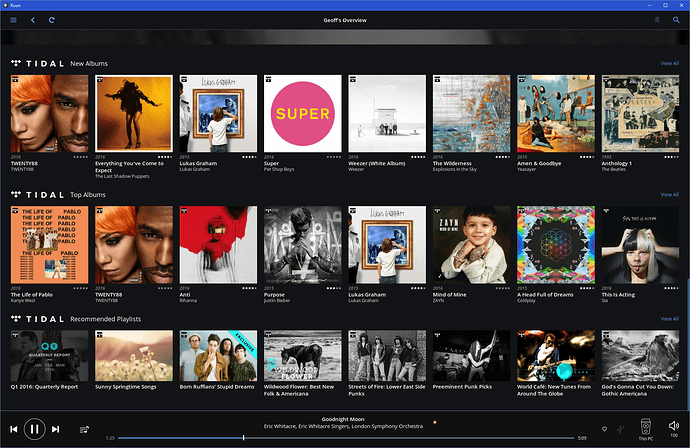690x448 pixels.
Task: Open Q1 2016: Quarterly Report playlist
Action: click(49, 356)
